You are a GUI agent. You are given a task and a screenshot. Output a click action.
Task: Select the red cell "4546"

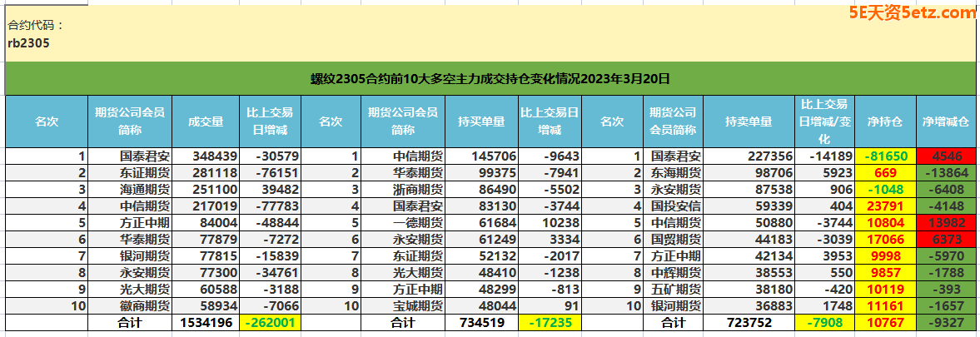coord(946,156)
